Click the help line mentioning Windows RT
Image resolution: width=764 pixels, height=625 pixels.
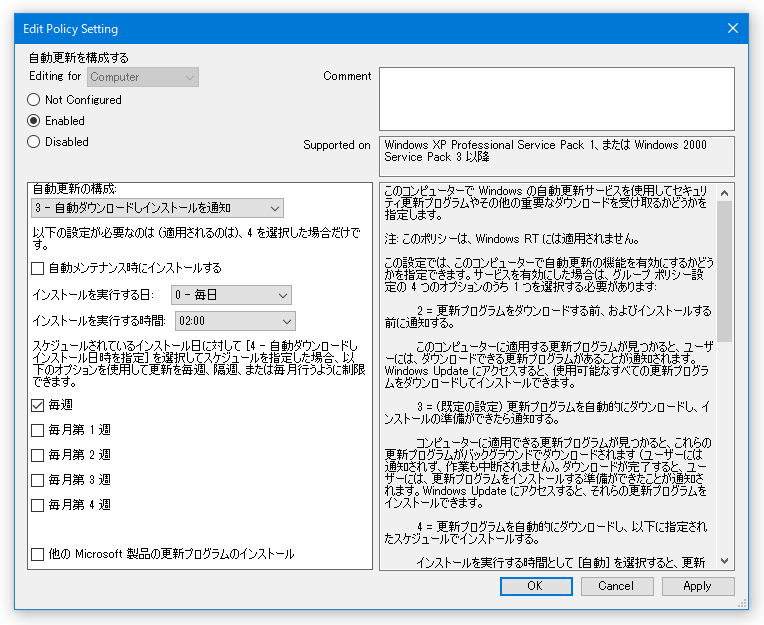click(x=512, y=239)
